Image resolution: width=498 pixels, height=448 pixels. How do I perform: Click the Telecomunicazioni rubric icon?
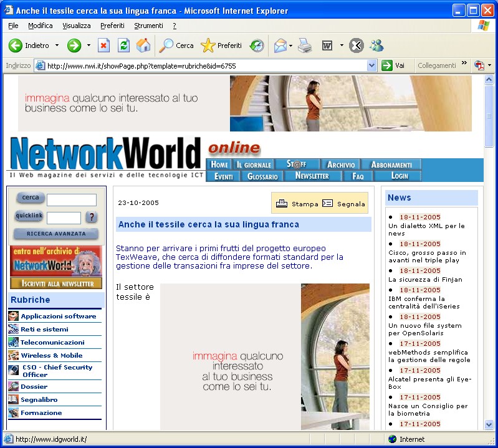click(x=13, y=342)
